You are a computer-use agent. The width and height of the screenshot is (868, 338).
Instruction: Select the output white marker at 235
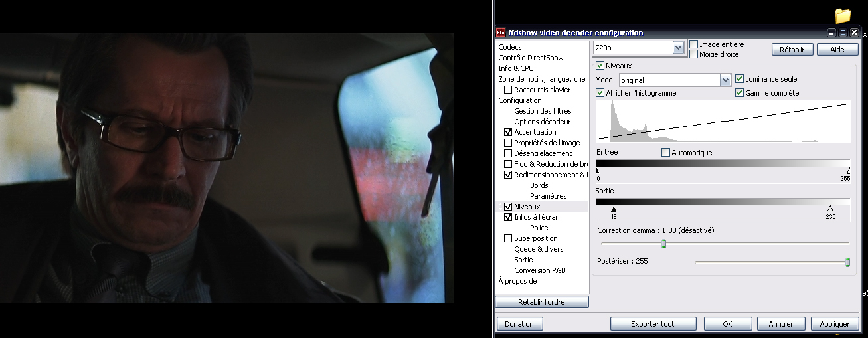[830, 209]
